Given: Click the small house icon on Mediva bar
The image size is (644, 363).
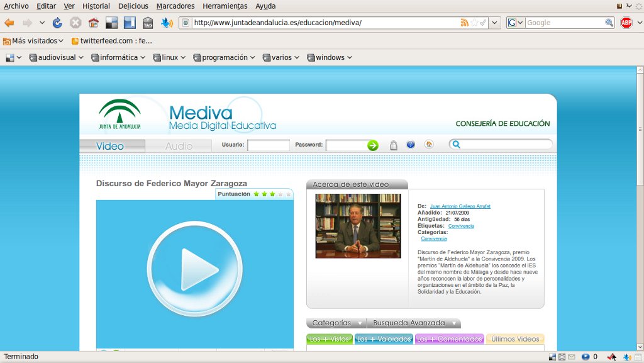Looking at the screenshot, I should pos(429,144).
